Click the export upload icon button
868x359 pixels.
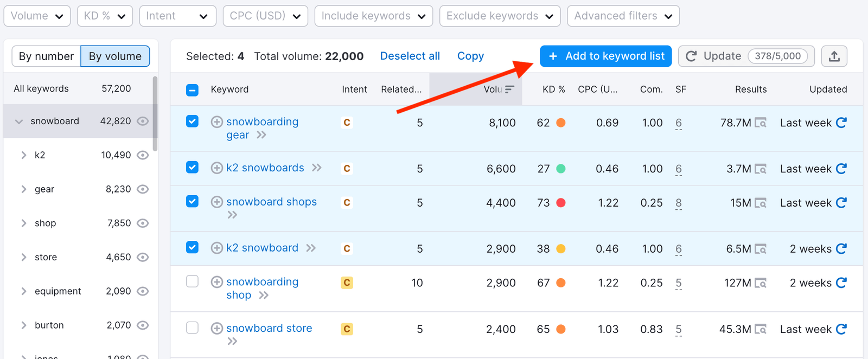point(834,56)
